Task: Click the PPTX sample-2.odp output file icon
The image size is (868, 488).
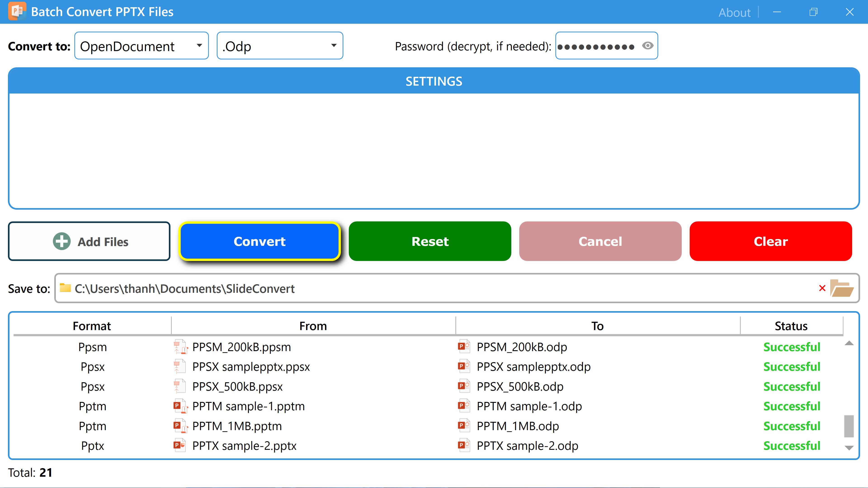Action: (x=464, y=445)
